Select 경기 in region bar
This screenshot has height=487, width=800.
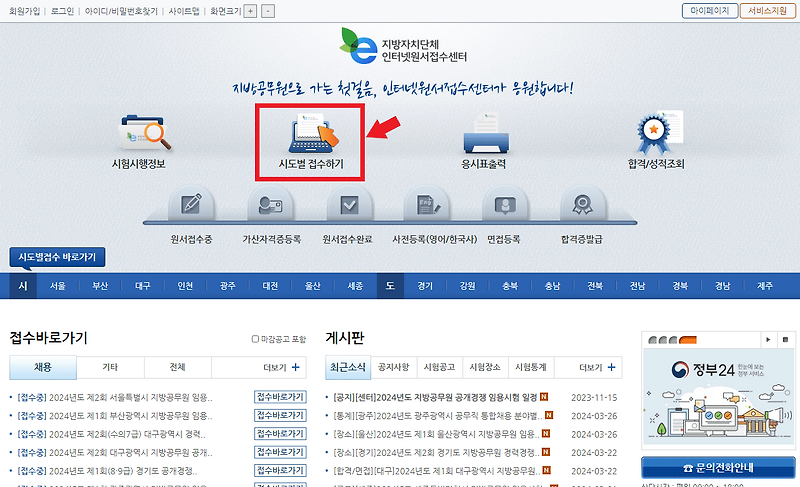coord(425,286)
